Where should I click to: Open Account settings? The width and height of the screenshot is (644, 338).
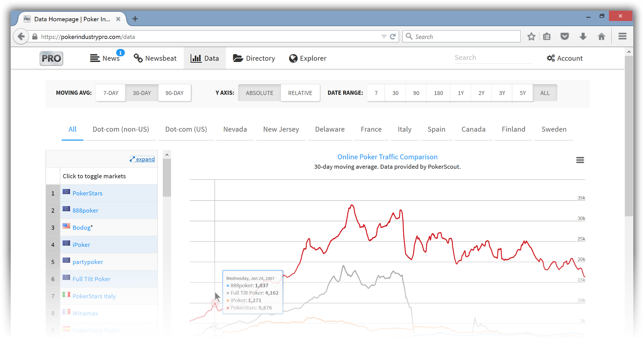pyautogui.click(x=565, y=58)
